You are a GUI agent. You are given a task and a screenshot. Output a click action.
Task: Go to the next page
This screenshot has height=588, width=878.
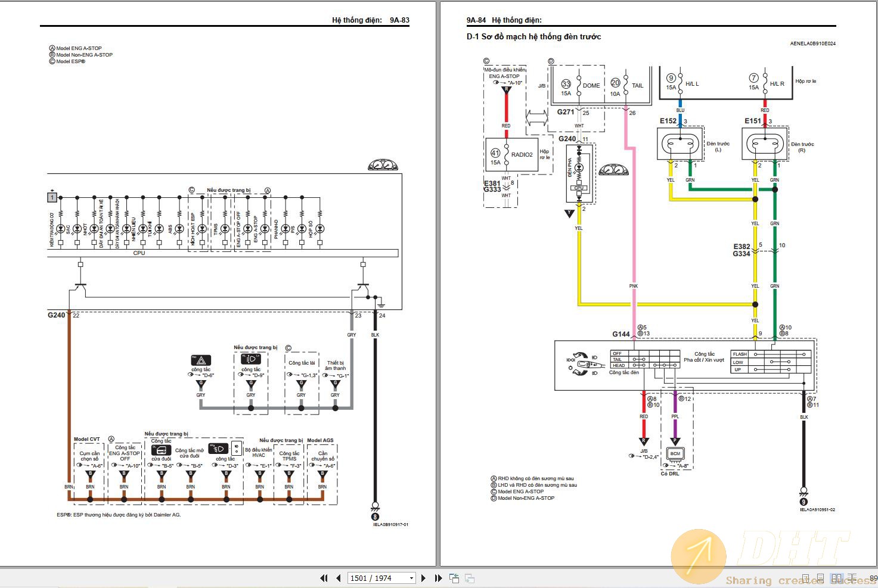tap(423, 578)
